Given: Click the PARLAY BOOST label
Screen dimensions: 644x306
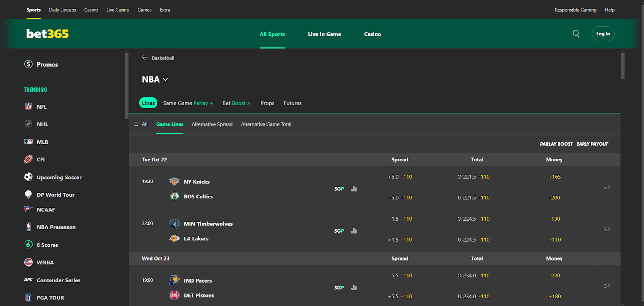Looking at the screenshot, I should pos(556,144).
